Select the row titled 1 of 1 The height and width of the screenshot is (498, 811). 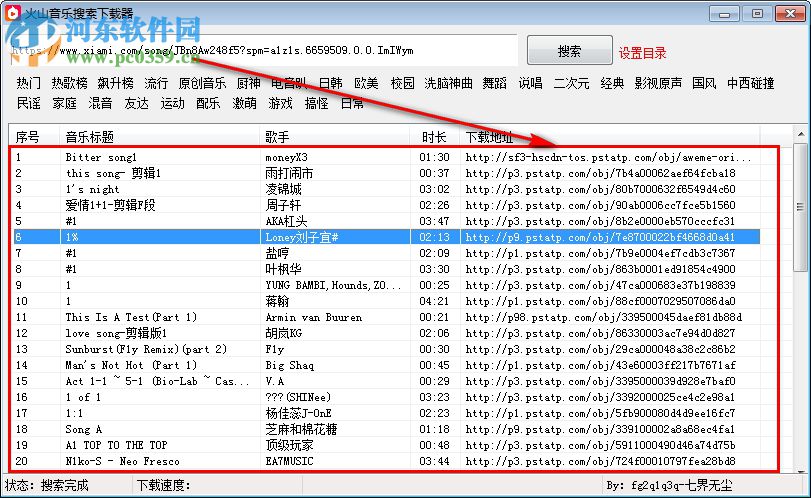tap(387, 398)
